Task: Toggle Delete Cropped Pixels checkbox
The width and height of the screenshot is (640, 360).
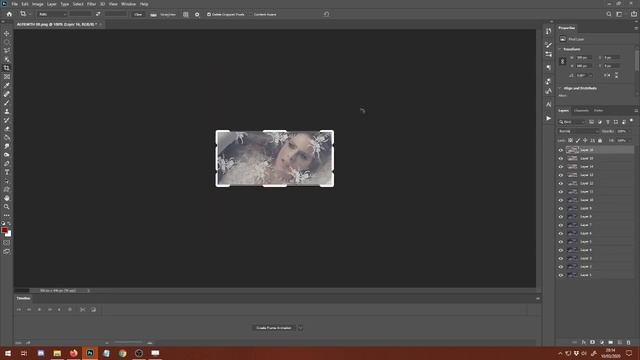Action: pos(209,14)
